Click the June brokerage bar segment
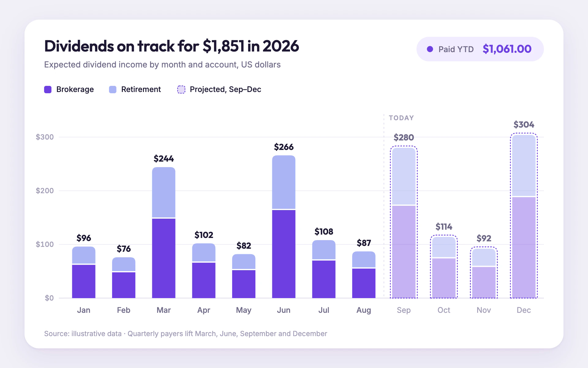Image resolution: width=588 pixels, height=368 pixels. [x=284, y=254]
